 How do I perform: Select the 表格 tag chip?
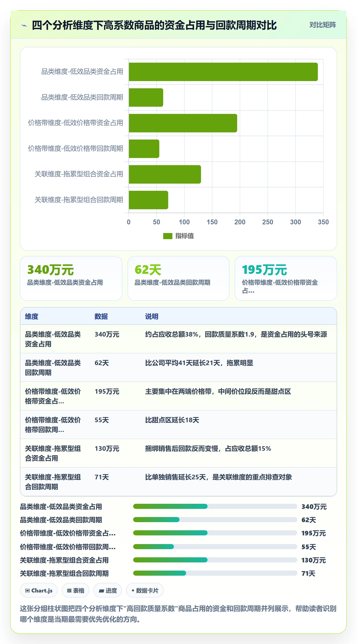[75, 590]
